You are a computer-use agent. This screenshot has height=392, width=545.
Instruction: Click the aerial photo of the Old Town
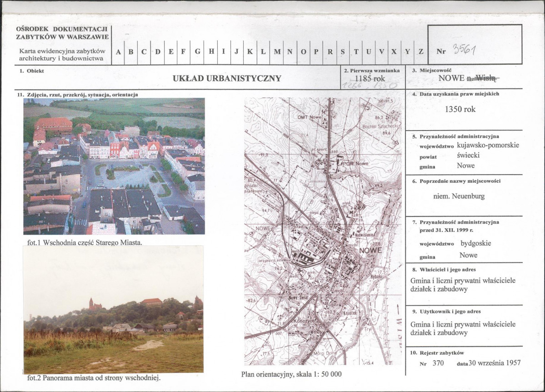click(114, 166)
